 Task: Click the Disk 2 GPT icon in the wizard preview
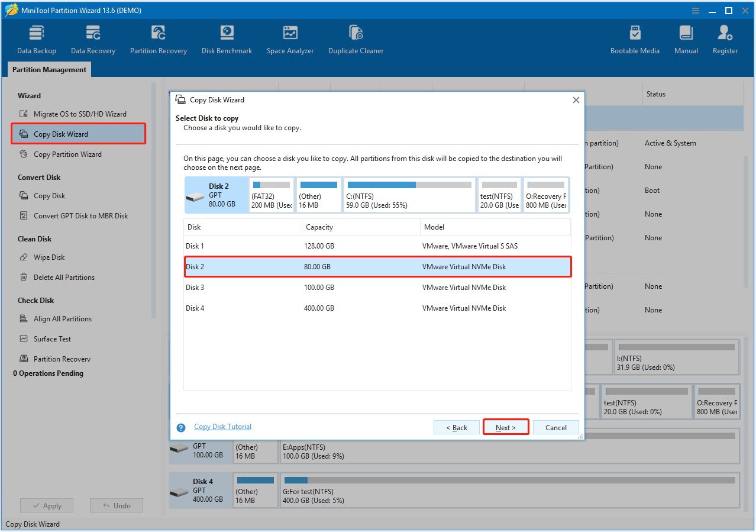tap(195, 197)
